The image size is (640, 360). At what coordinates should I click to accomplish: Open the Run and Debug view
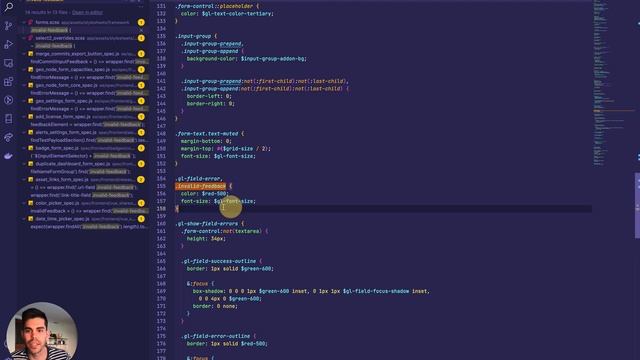(8, 44)
